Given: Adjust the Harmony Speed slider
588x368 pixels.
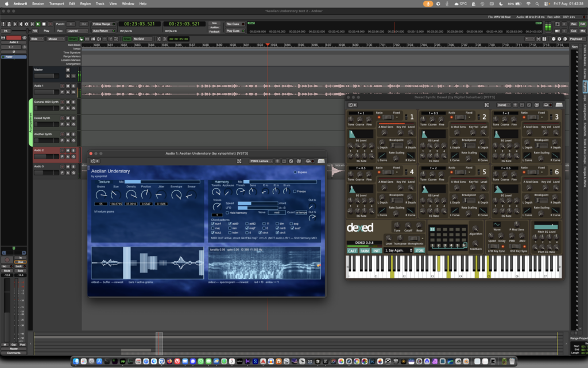Looking at the screenshot, I should click(x=258, y=203).
